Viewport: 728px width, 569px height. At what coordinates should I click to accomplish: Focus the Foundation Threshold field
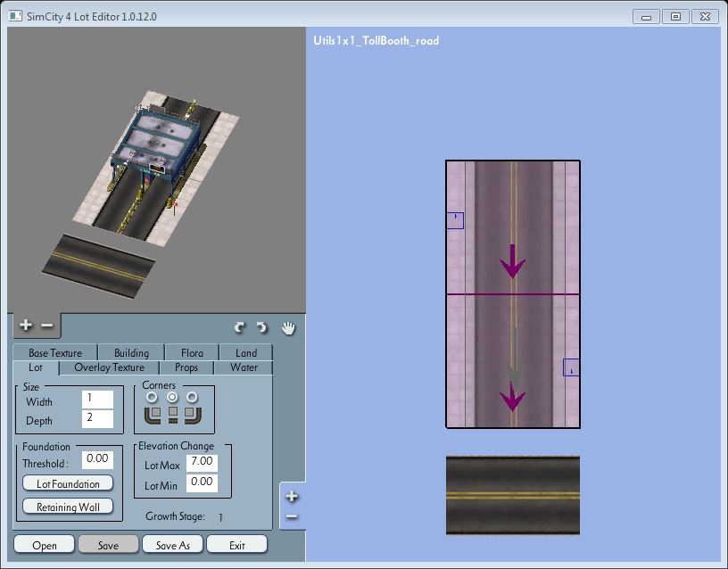pyautogui.click(x=97, y=459)
